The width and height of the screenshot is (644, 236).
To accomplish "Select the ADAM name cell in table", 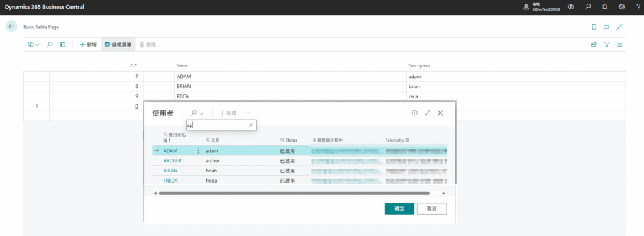I will coord(291,77).
